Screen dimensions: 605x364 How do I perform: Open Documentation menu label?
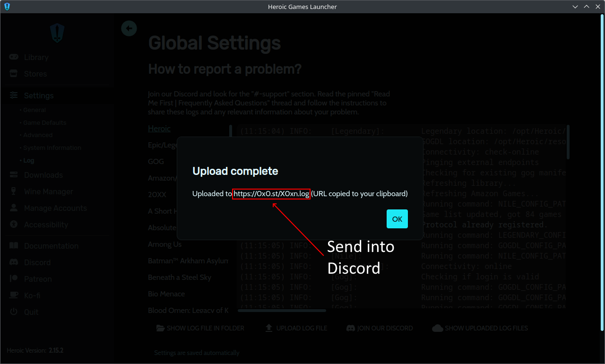coord(51,246)
